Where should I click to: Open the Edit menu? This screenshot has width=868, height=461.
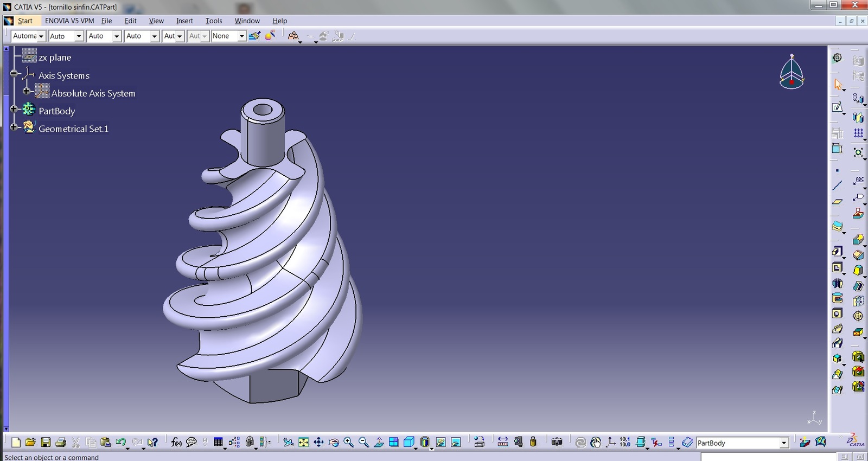(131, 21)
